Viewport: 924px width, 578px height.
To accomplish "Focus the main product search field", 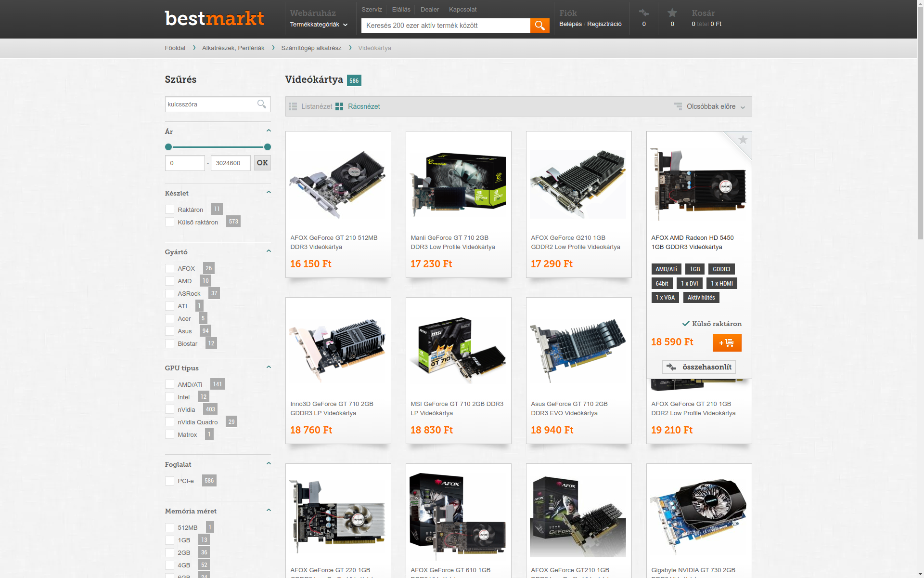I will coord(446,26).
